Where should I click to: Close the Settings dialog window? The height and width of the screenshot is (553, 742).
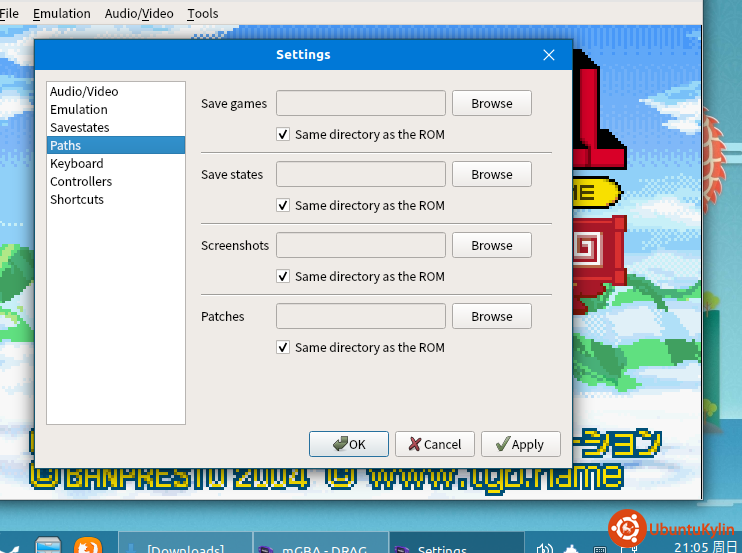pos(549,55)
